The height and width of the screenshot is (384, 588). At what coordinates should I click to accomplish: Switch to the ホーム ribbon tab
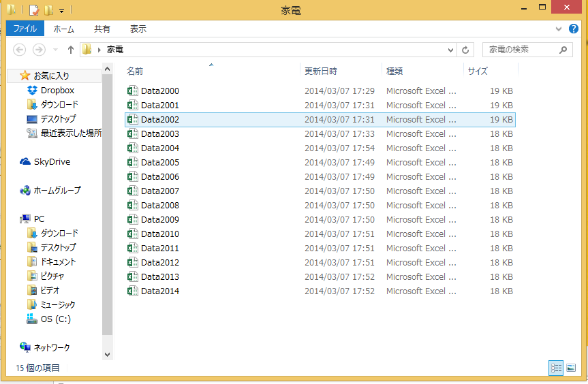point(64,29)
